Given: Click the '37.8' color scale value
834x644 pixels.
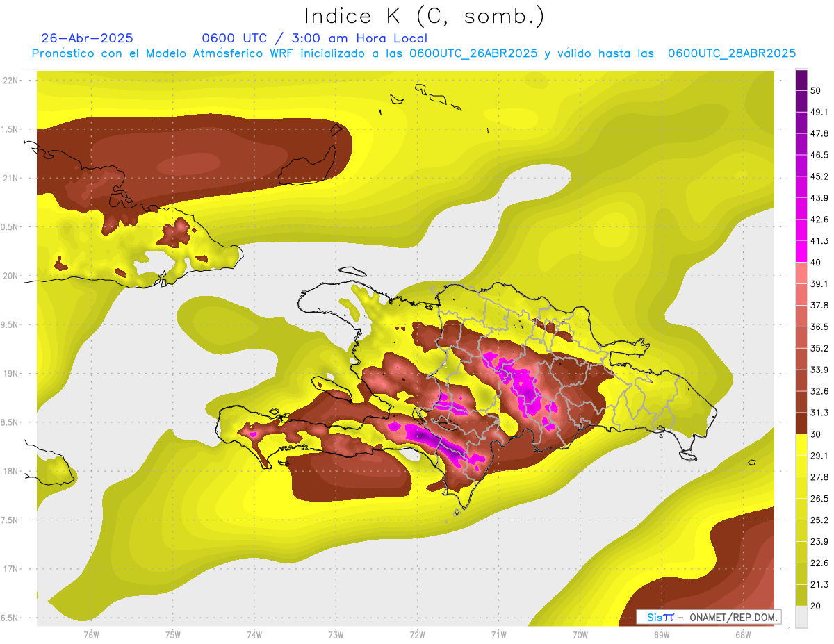Looking at the screenshot, I should tap(819, 305).
